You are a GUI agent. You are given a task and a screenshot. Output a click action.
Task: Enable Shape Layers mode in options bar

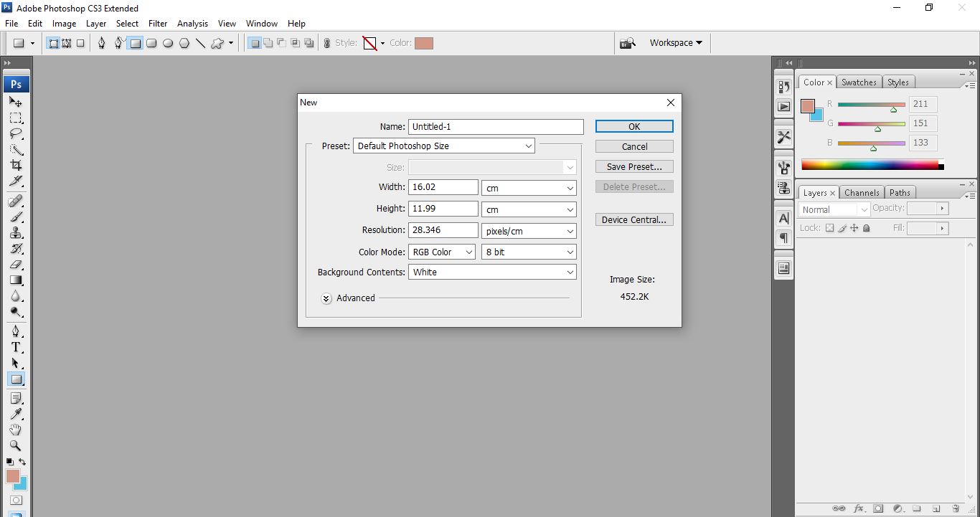[53, 43]
